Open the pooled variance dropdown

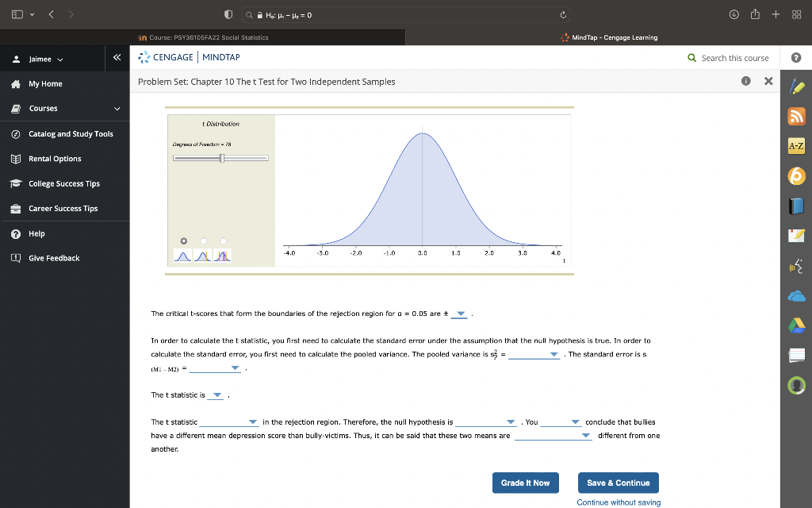[534, 355]
